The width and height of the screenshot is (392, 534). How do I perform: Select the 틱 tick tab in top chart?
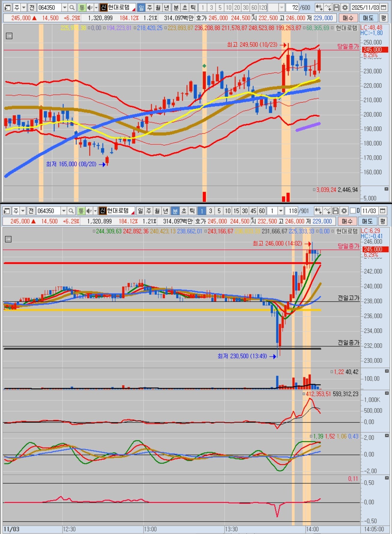tap(193, 8)
